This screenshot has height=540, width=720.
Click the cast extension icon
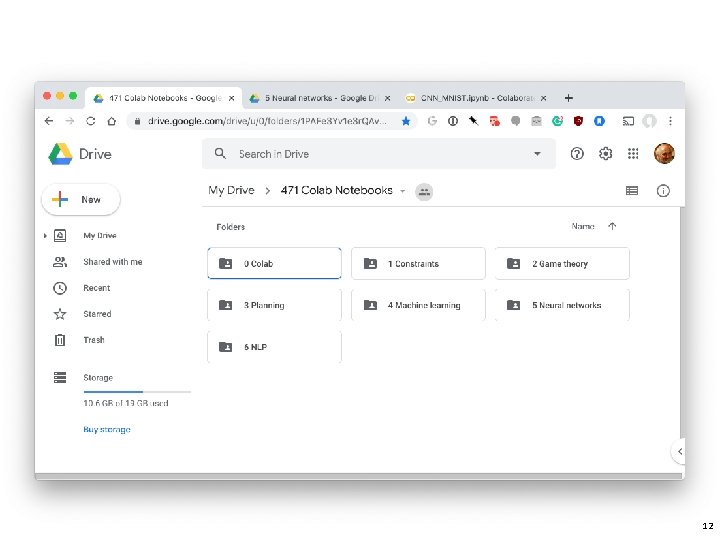(628, 121)
